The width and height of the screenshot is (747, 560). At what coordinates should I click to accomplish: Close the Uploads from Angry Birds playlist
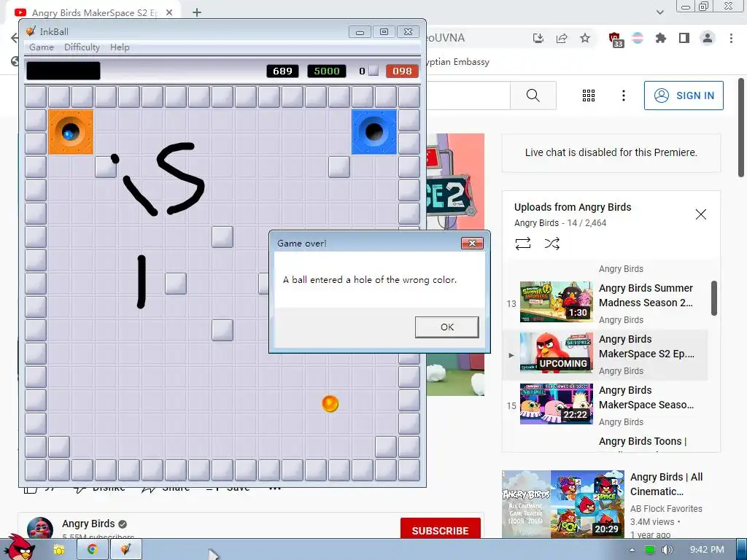pos(701,214)
